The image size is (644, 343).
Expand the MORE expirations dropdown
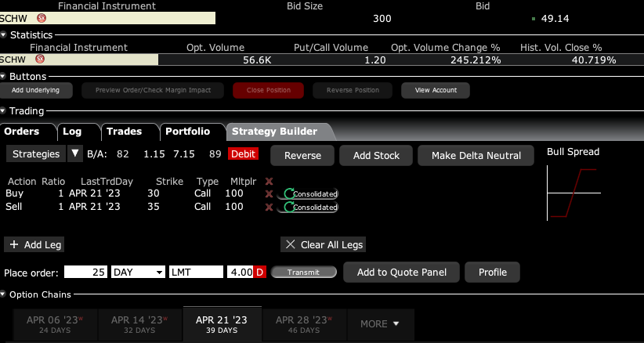pyautogui.click(x=379, y=323)
